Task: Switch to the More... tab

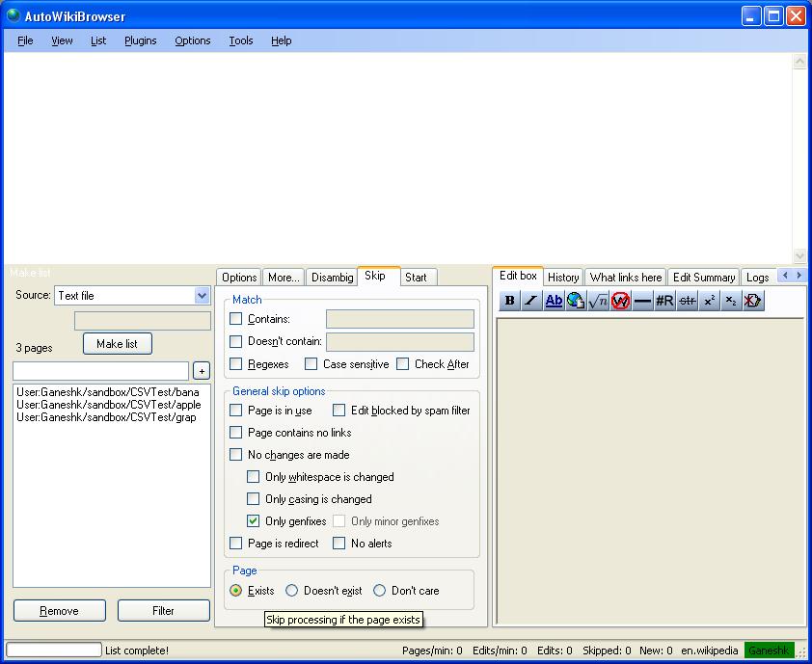Action: 284,278
